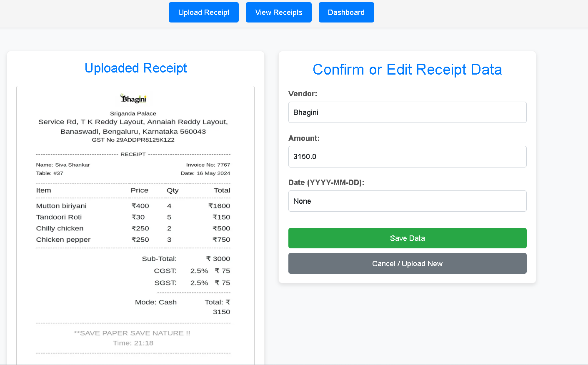Click the Date (YYYY-MM-DD) label

coord(326,182)
